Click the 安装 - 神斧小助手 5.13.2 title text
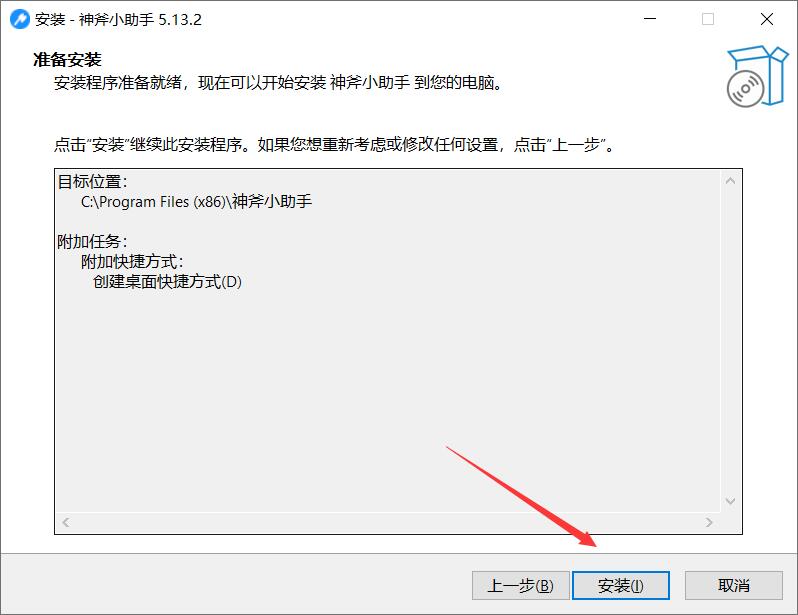Viewport: 798px width, 615px height. [118, 20]
